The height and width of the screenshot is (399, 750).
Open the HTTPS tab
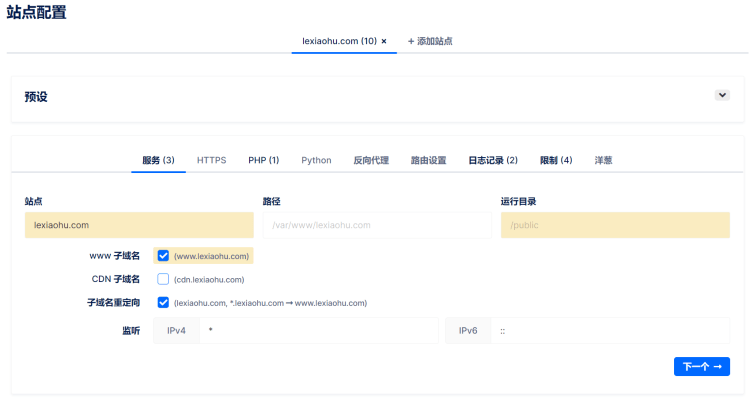click(211, 160)
